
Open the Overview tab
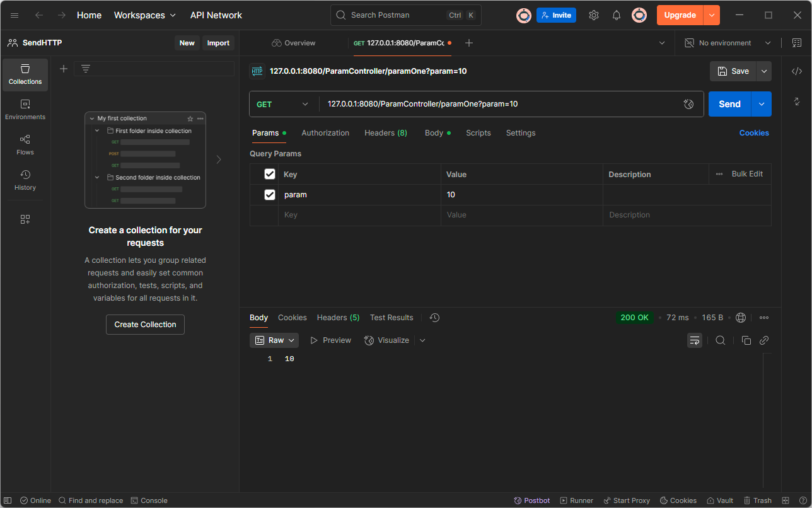coord(293,43)
